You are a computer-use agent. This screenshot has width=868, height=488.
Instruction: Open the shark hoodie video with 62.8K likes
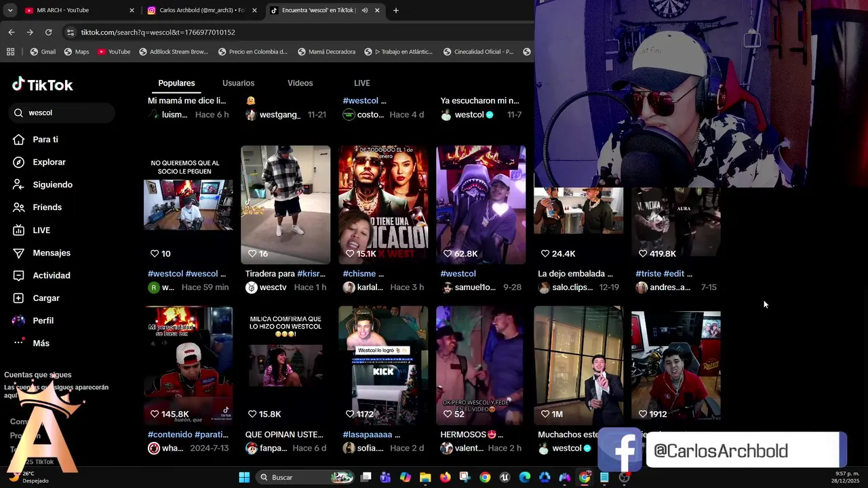[x=481, y=205]
